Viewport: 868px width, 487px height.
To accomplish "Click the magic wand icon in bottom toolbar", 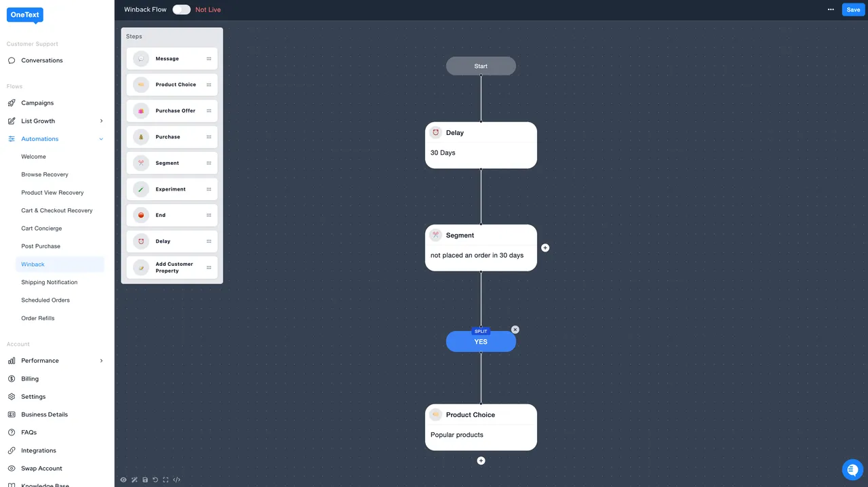I will [x=134, y=480].
